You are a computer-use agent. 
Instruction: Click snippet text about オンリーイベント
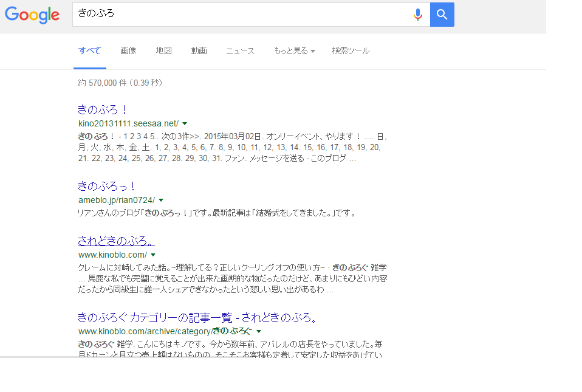click(x=232, y=147)
